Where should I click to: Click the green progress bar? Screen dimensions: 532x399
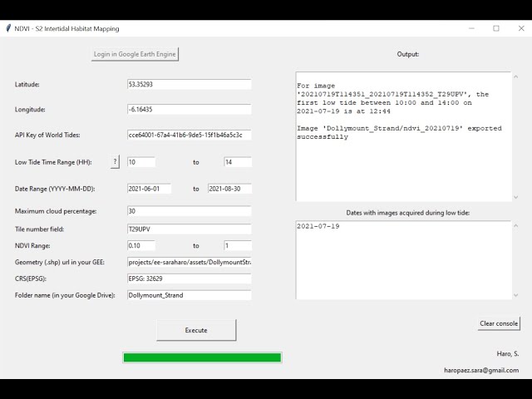pyautogui.click(x=202, y=357)
